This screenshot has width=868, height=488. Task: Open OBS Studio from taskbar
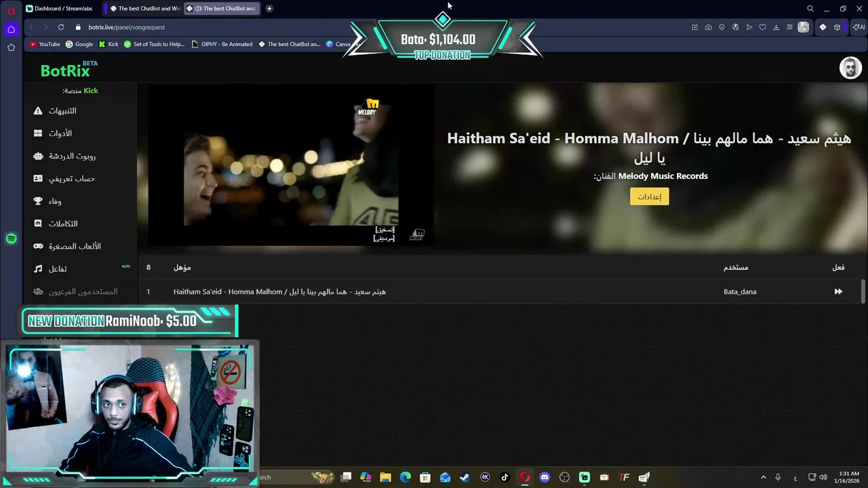[x=564, y=477]
